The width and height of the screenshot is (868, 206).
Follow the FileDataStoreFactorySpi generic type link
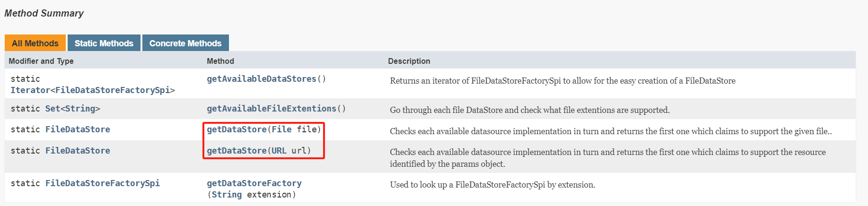point(113,90)
